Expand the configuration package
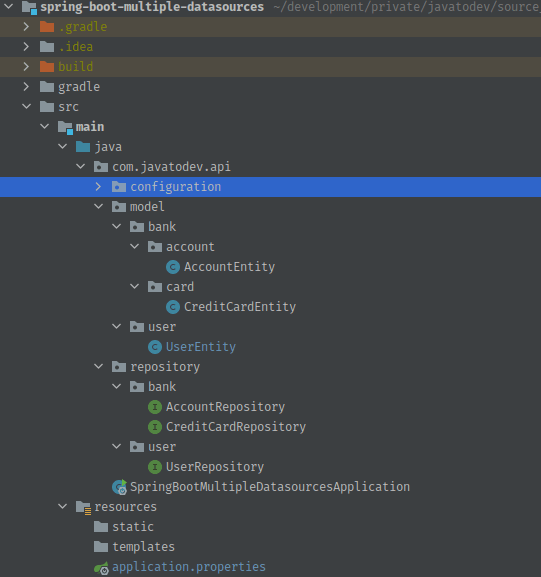 tap(99, 187)
